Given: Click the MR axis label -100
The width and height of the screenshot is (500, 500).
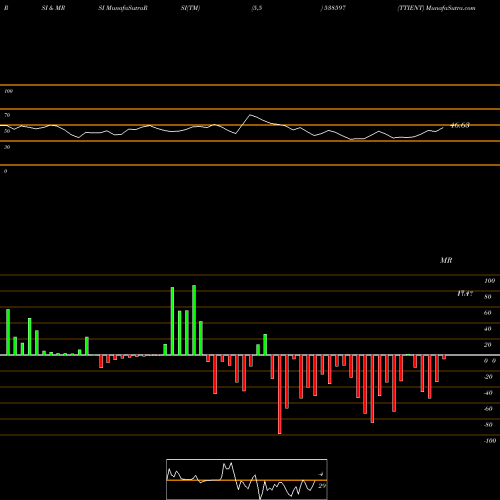Looking at the screenshot, I should [x=490, y=441].
